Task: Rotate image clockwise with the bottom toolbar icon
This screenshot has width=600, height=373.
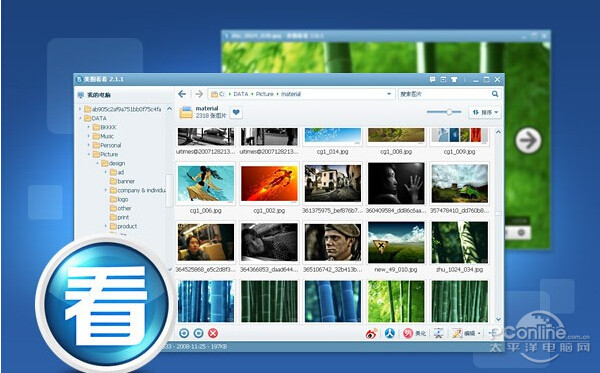Action: (x=199, y=333)
